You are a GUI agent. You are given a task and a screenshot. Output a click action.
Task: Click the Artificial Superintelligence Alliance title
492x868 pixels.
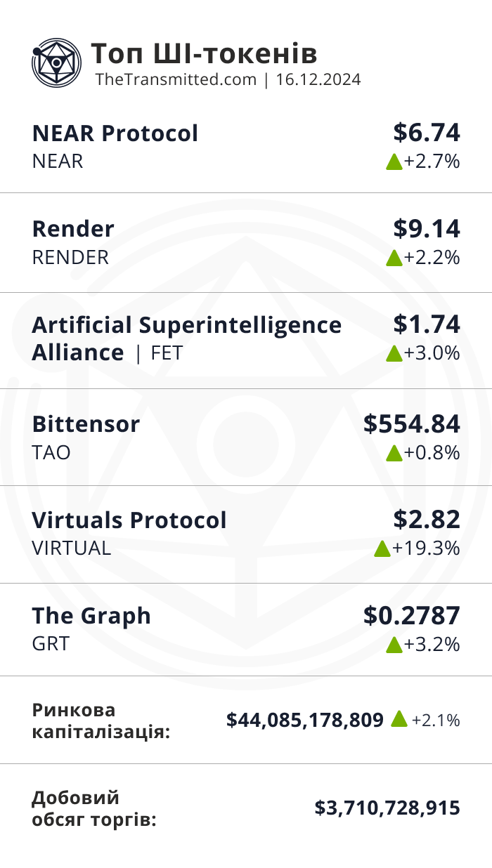(187, 338)
